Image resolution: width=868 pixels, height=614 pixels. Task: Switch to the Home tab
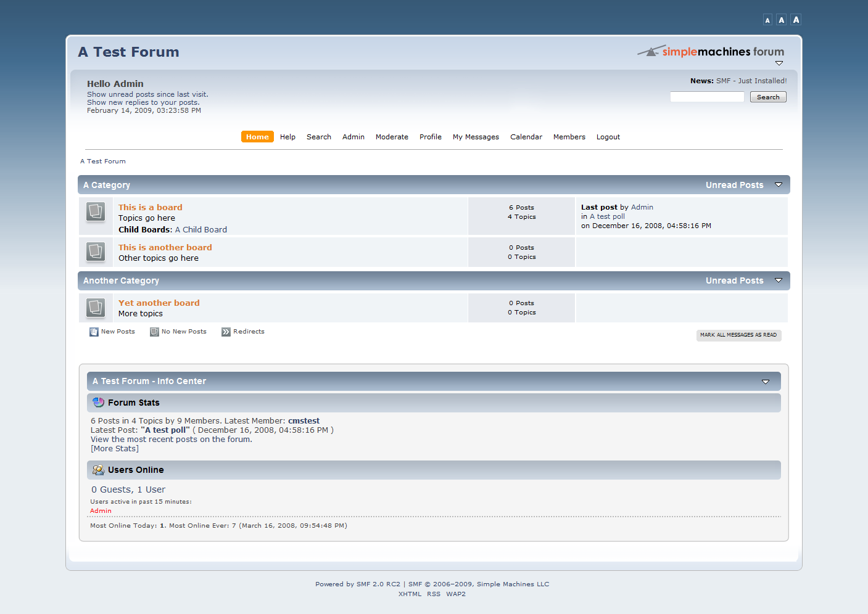[257, 136]
